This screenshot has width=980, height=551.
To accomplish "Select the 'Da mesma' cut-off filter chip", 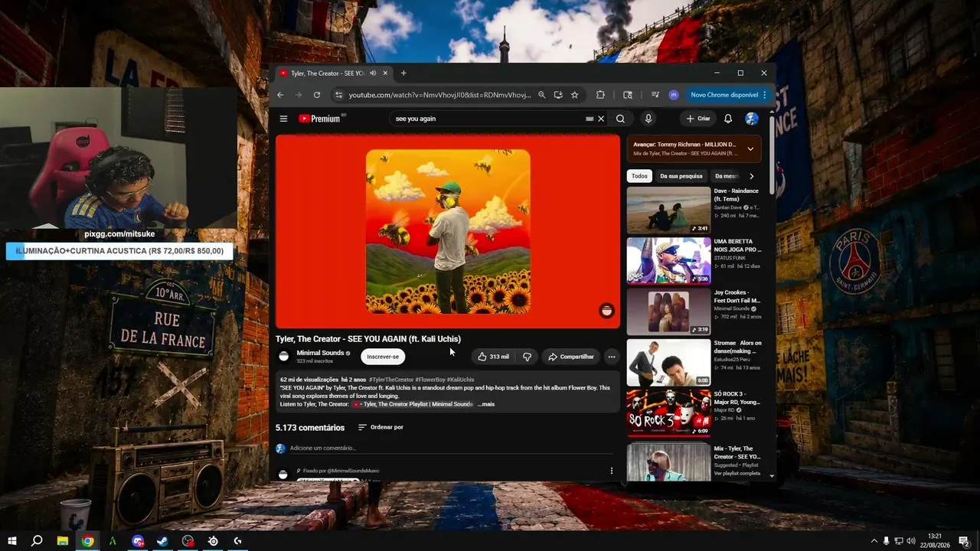I will coord(726,176).
